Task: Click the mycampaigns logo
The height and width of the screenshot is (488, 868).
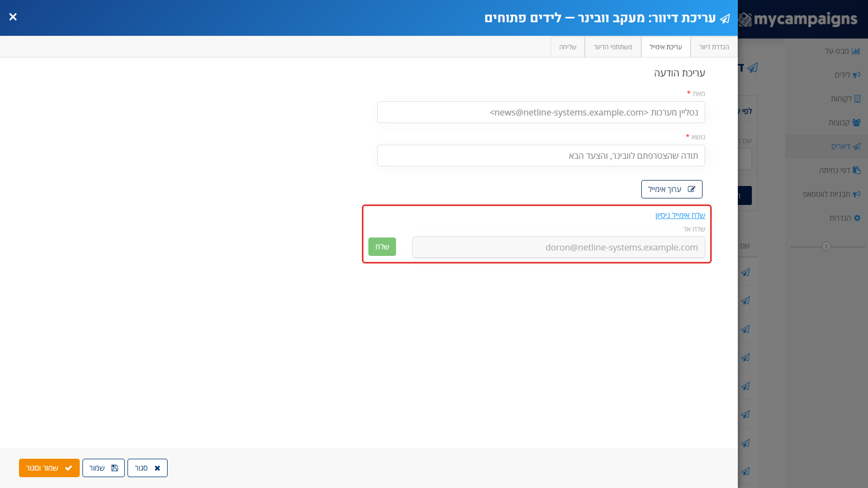Action: tap(799, 20)
